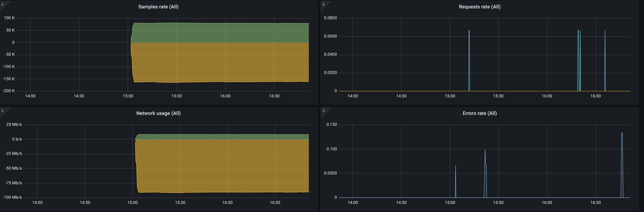Click the 100 K axis label on Samples rate
644x212 pixels.
point(9,18)
